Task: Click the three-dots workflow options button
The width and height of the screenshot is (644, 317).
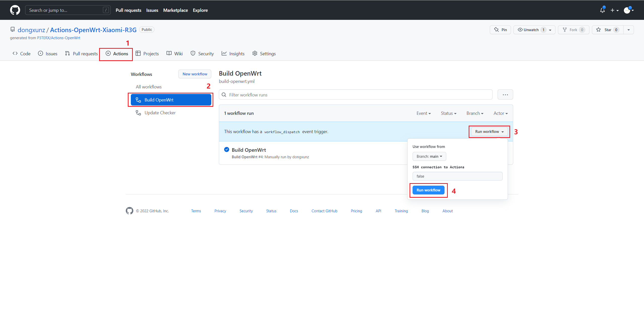Action: [505, 95]
